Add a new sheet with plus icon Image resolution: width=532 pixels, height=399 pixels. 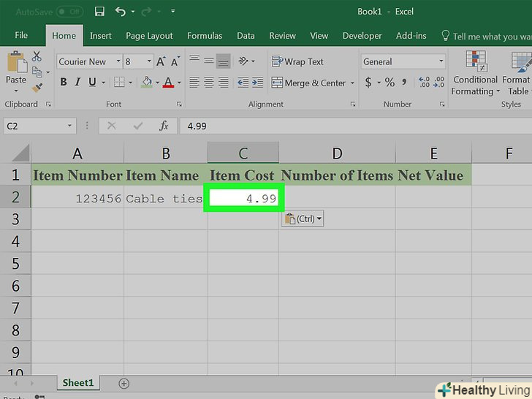pyautogui.click(x=123, y=383)
